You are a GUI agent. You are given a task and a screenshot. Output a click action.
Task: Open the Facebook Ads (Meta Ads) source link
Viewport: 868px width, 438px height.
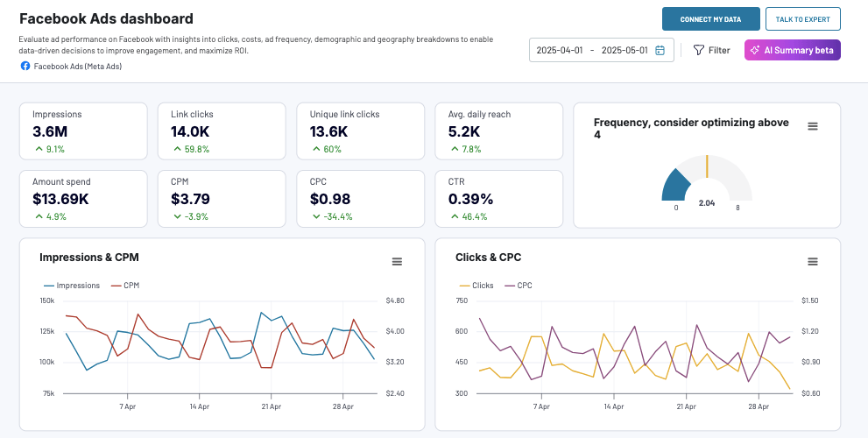click(x=77, y=67)
